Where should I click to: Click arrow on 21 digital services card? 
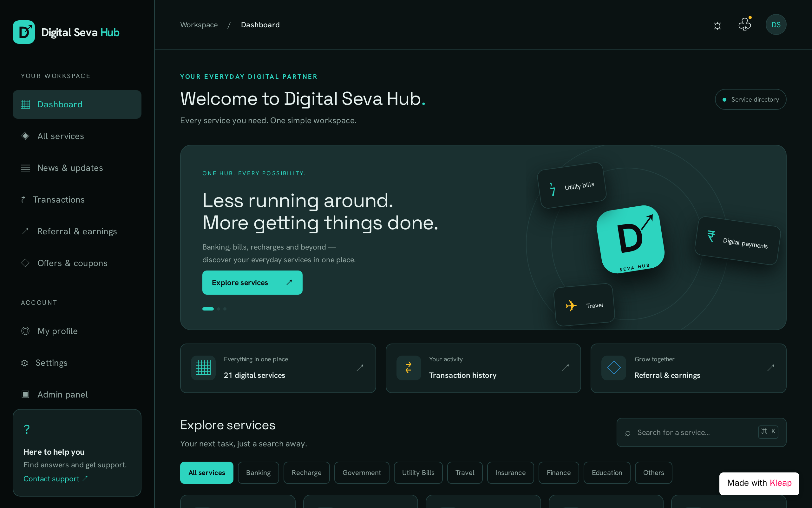point(360,368)
